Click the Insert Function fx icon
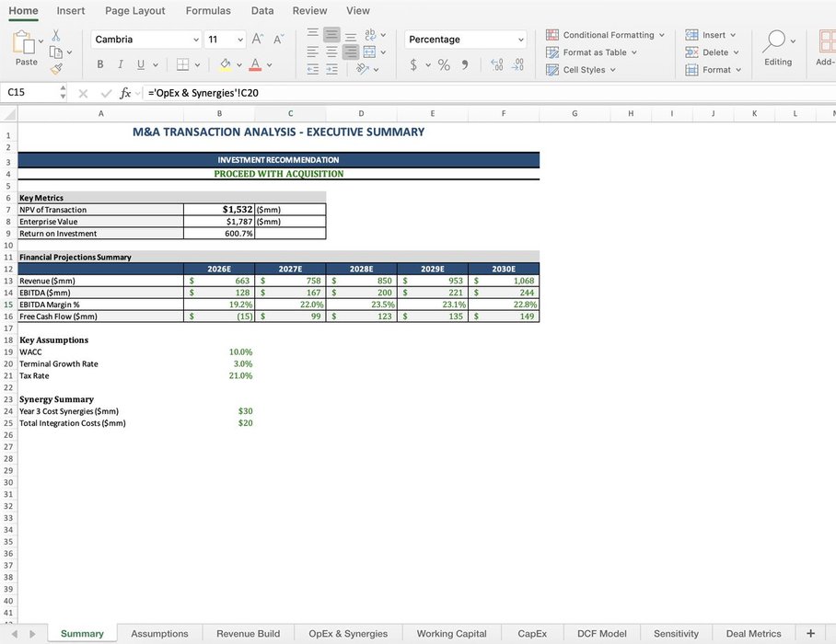Screen dimensions: 836x644 (125, 93)
